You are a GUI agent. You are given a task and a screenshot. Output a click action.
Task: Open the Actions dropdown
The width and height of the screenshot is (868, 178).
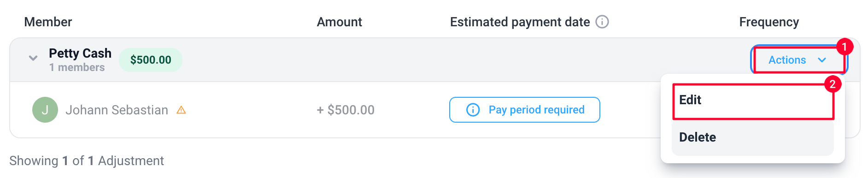(799, 60)
